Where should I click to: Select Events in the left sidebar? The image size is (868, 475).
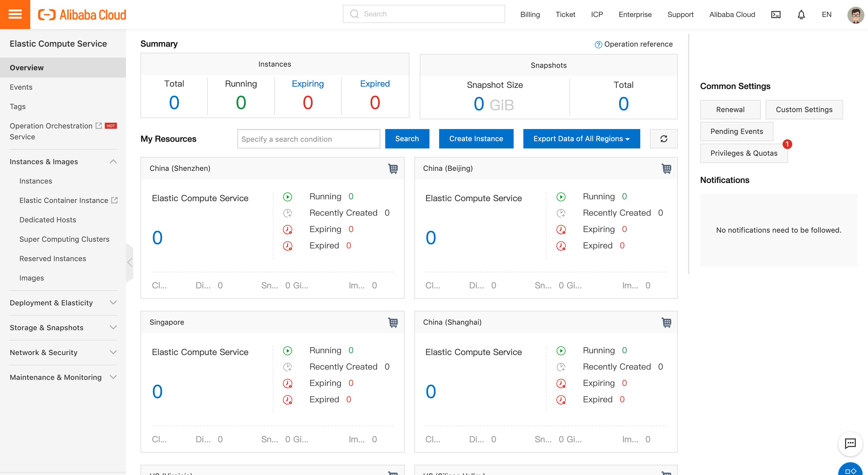click(21, 87)
